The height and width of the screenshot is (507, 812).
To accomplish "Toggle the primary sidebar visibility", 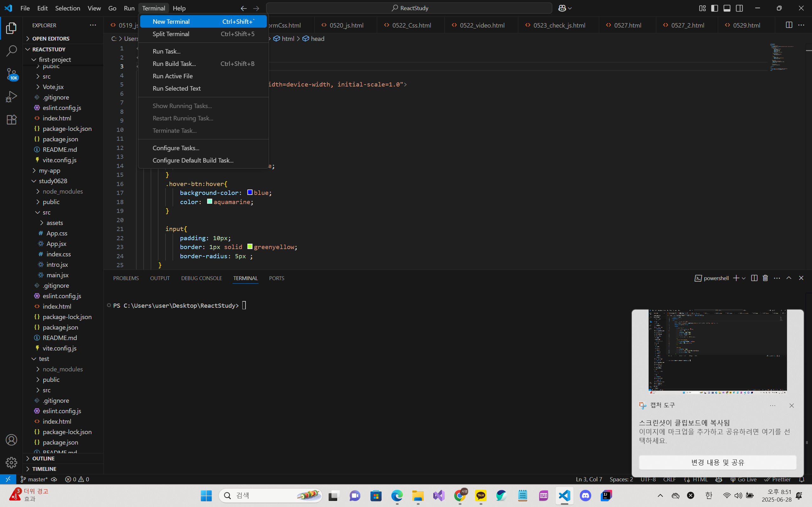I will [x=714, y=8].
